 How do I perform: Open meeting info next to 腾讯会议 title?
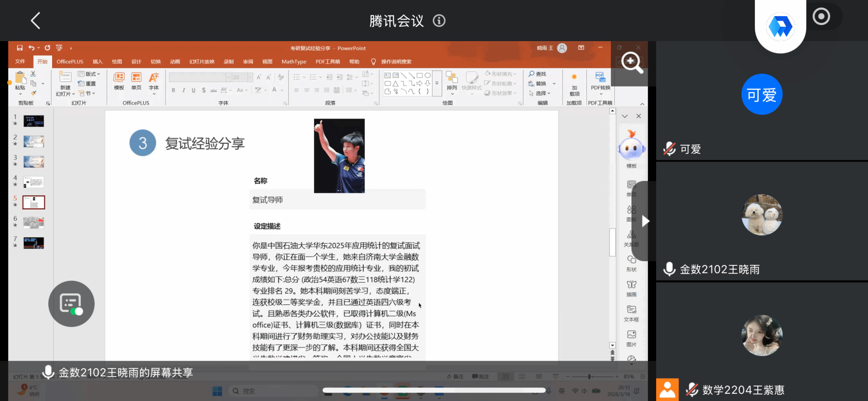pyautogui.click(x=439, y=21)
